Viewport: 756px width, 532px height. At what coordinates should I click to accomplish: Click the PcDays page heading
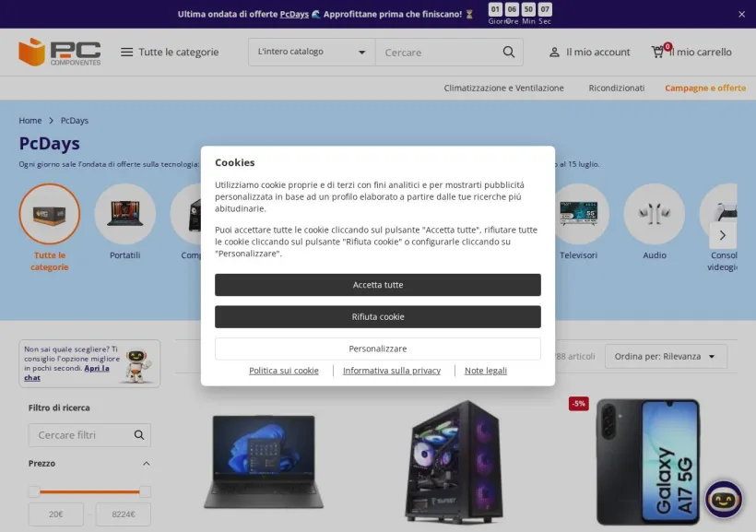click(49, 143)
